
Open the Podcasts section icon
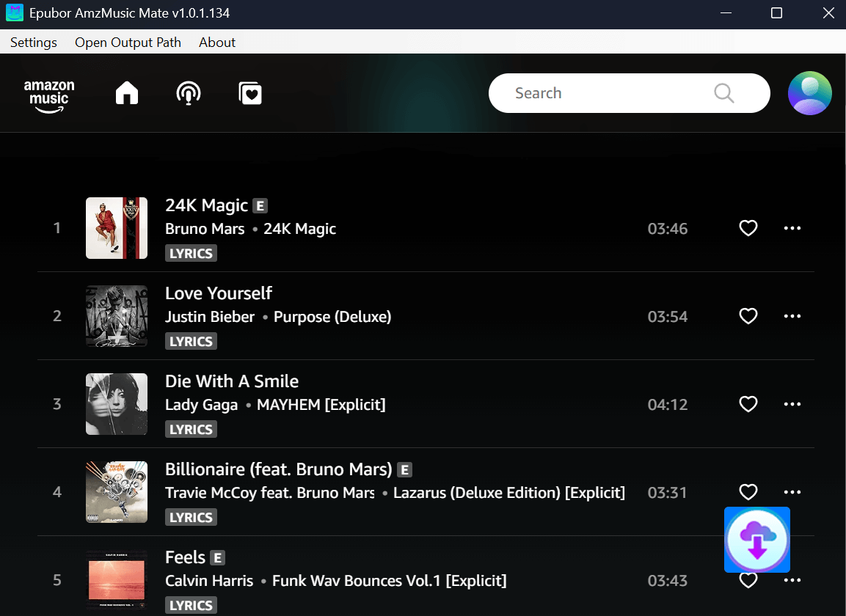[x=189, y=93]
